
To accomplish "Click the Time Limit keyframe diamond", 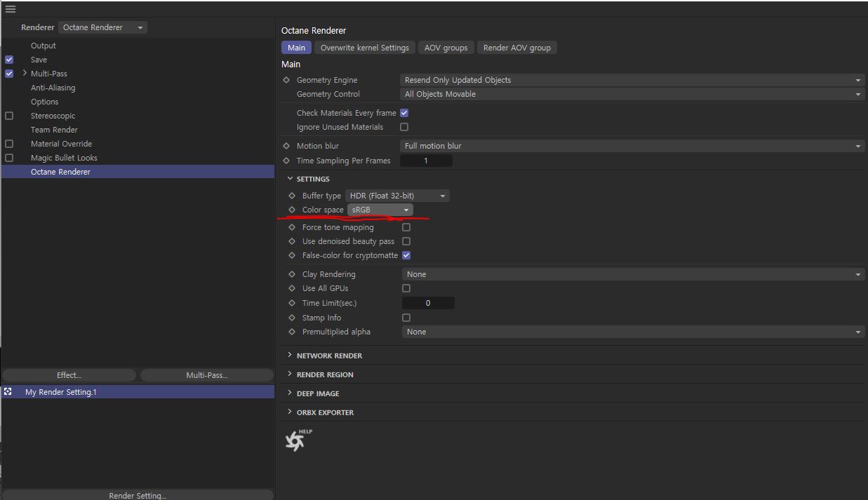I will point(292,303).
